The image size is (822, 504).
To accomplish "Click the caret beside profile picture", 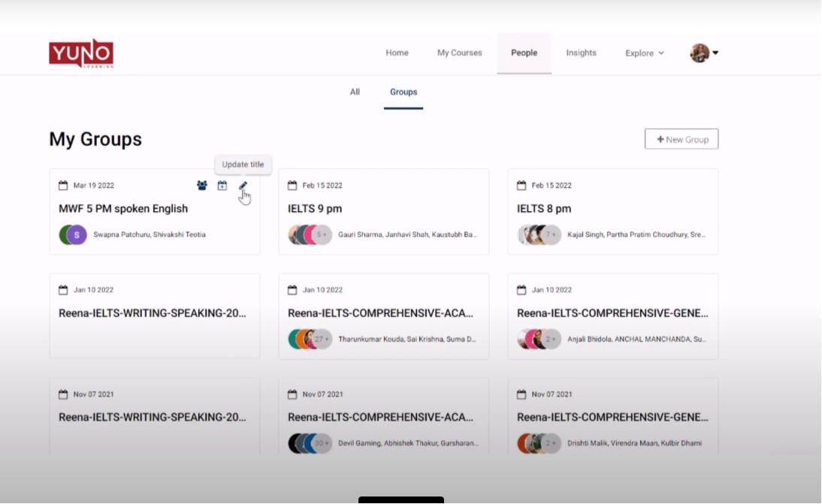I will pyautogui.click(x=715, y=53).
